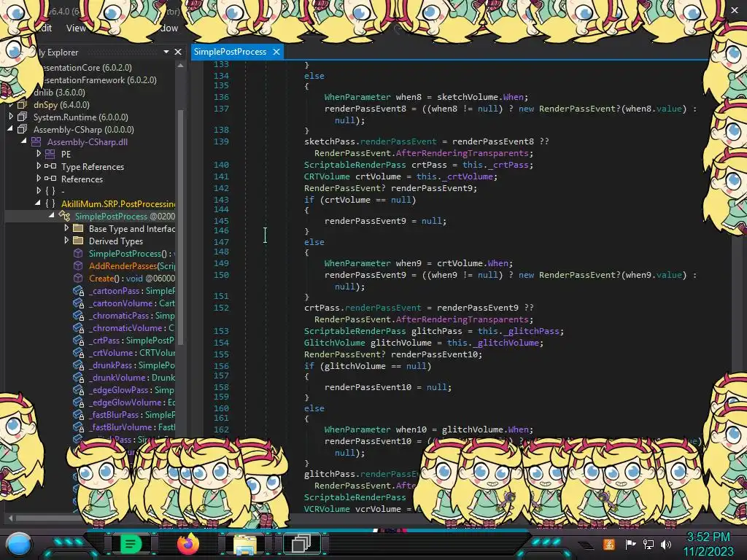Expand the System.Runtime assembly node
The height and width of the screenshot is (560, 747).
tap(11, 116)
